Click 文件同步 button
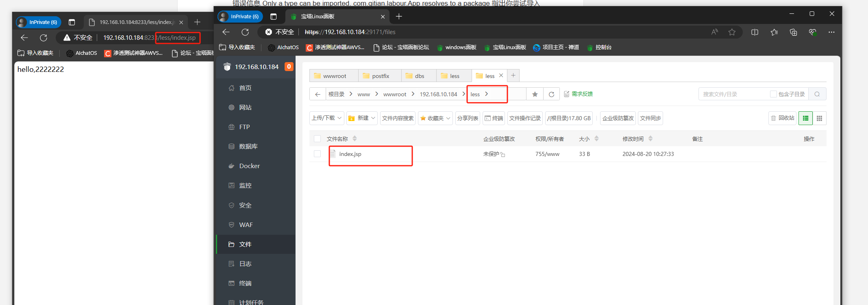 coord(650,118)
